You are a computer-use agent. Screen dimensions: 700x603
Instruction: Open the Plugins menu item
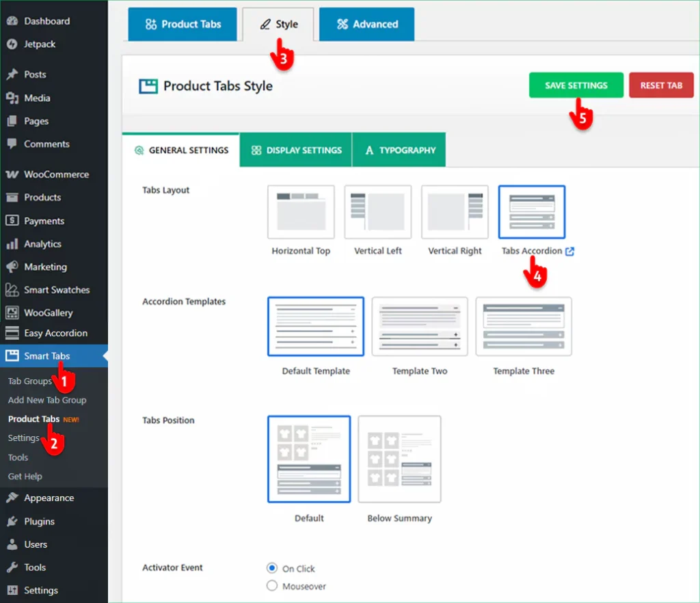coord(53,522)
